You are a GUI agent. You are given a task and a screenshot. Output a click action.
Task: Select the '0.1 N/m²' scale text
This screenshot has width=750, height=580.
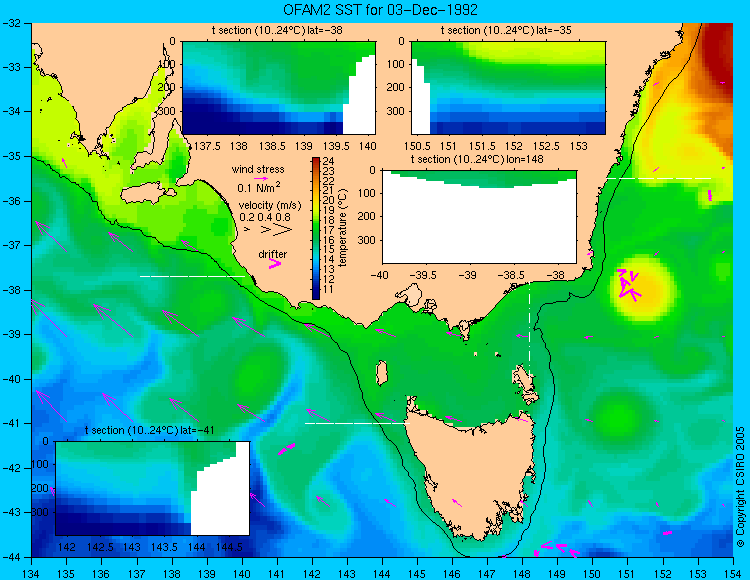258,187
